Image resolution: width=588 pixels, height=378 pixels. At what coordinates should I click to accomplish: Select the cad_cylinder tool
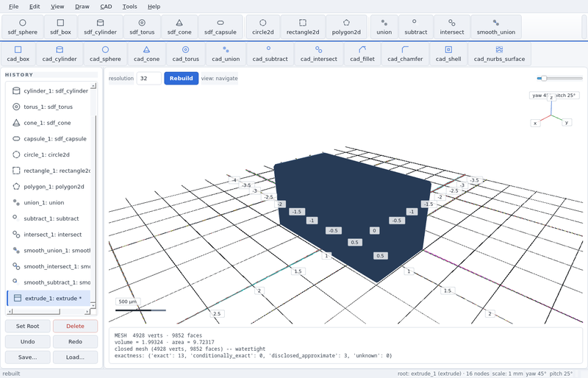pos(60,54)
